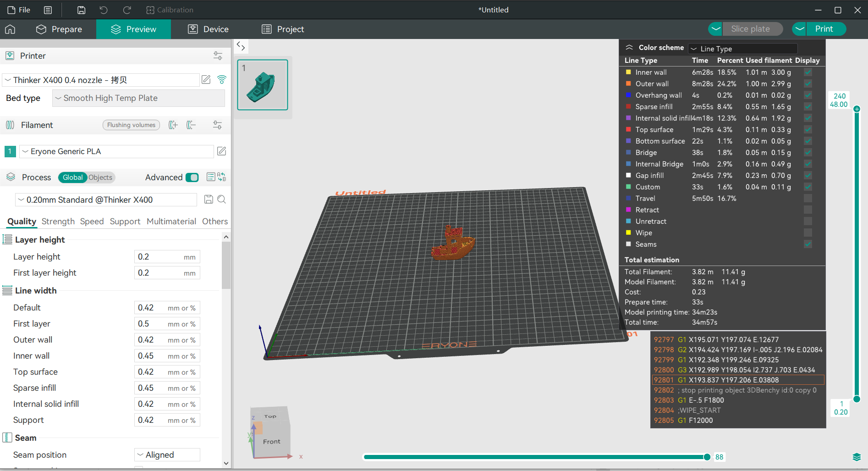Open the Eryone Generic PLA filament dropdown
This screenshot has width=868, height=471.
[116, 151]
